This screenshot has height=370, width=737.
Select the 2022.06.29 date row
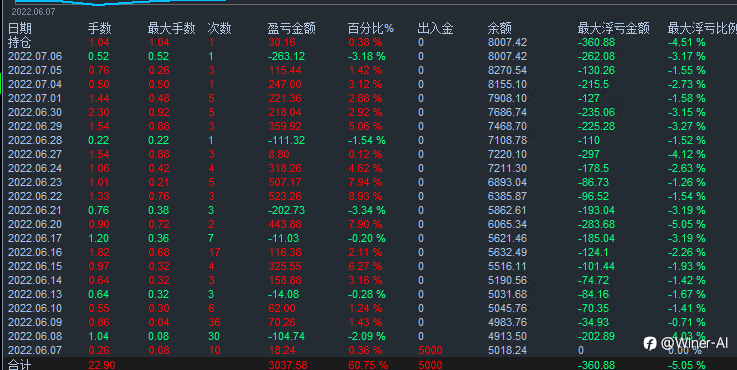pyautogui.click(x=35, y=126)
